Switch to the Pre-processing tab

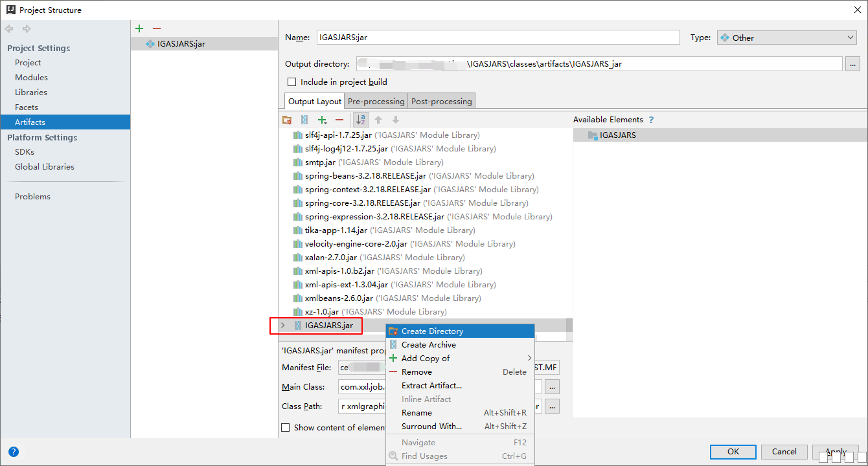[376, 102]
